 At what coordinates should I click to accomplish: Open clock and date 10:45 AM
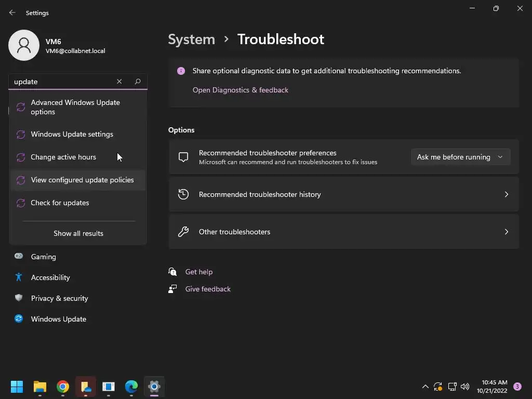[492, 387]
